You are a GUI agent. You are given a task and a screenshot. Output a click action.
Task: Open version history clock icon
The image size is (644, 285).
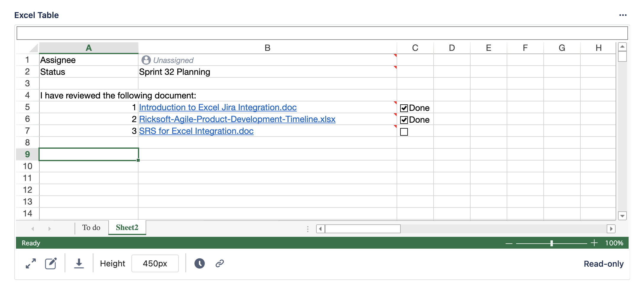(x=199, y=263)
